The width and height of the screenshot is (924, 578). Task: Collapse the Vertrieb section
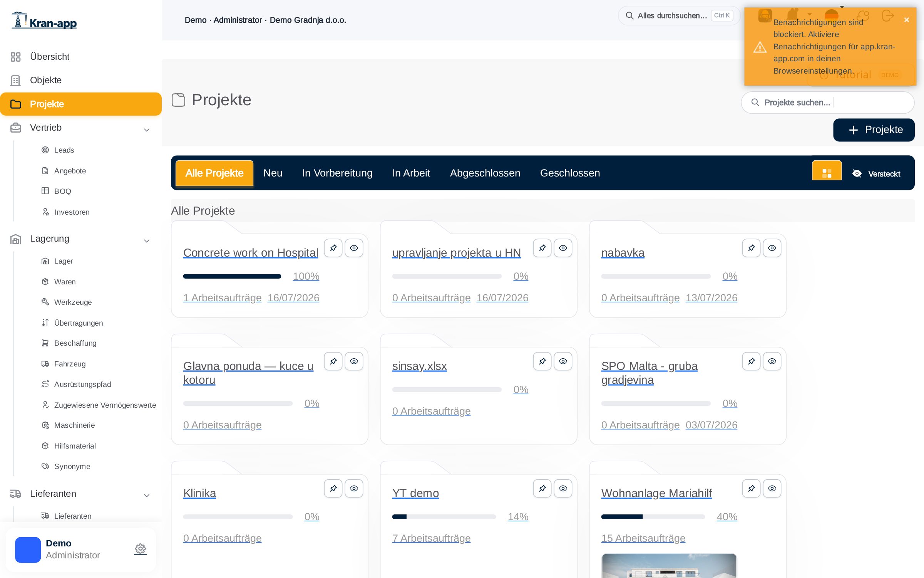(147, 129)
